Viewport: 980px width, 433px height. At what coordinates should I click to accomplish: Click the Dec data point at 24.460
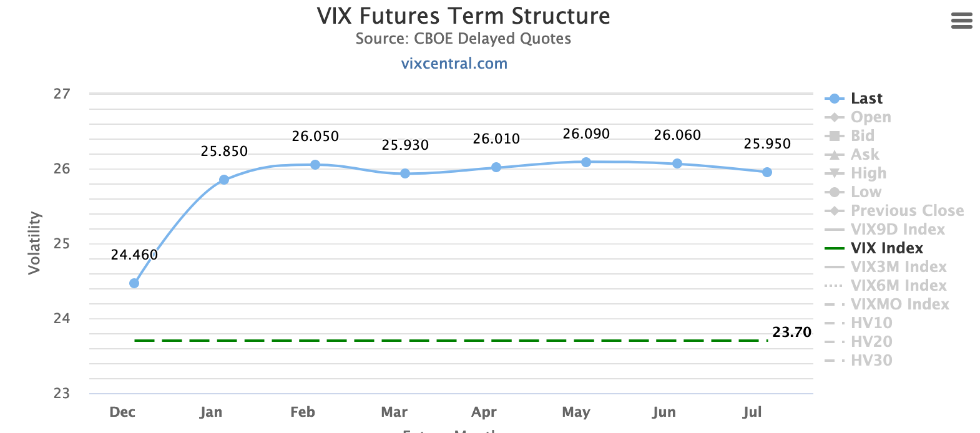click(x=134, y=283)
